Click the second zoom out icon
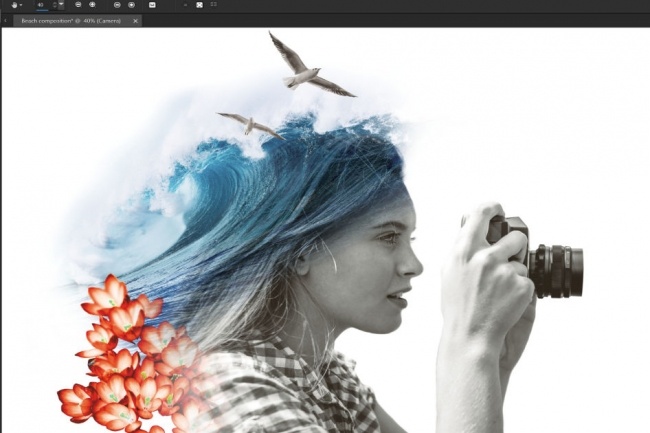This screenshot has height=433, width=650. tap(117, 5)
